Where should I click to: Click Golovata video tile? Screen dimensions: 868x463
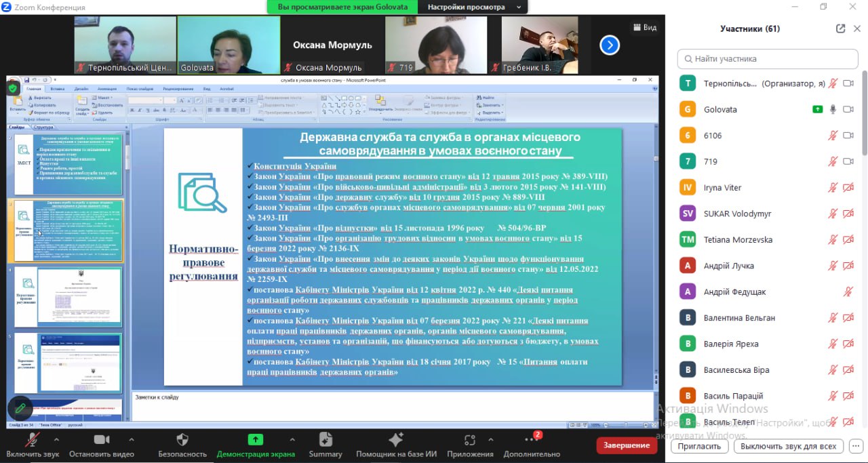pyautogui.click(x=229, y=45)
